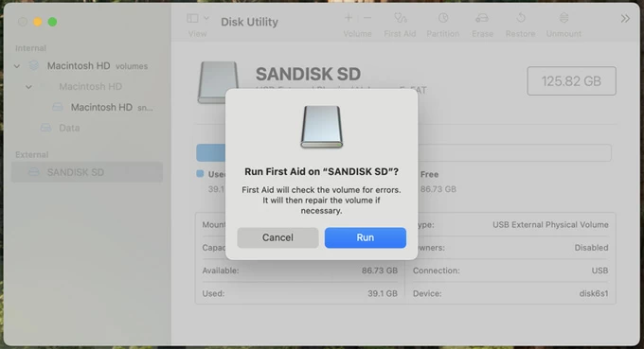
Task: Click the disk6s1 device value
Action: pyautogui.click(x=594, y=293)
